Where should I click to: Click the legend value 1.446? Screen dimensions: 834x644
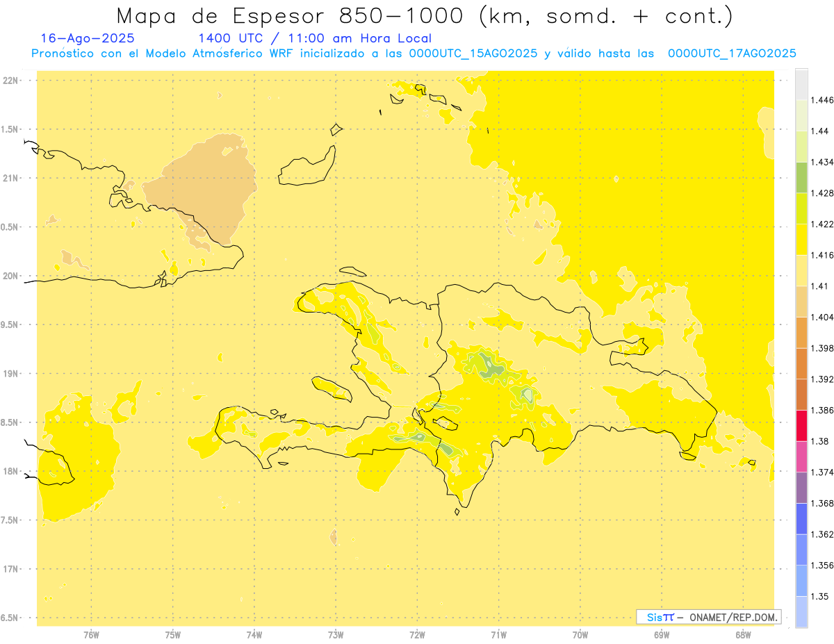coord(822,100)
